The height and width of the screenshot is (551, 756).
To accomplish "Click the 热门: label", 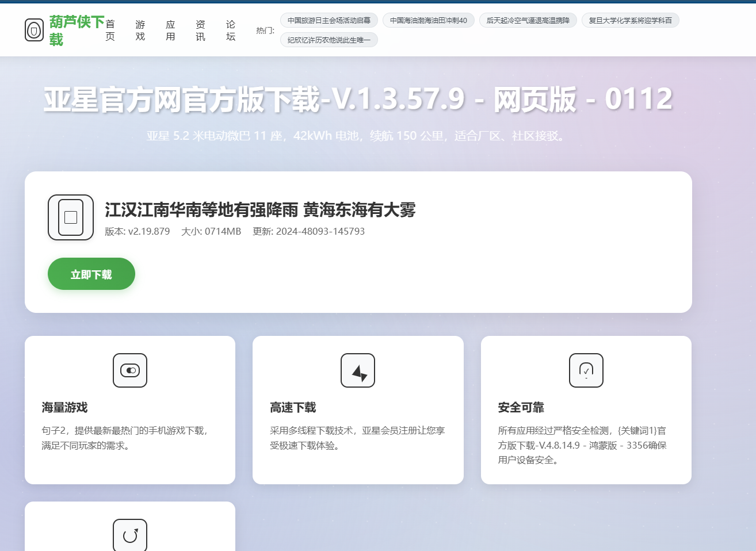I will [265, 30].
